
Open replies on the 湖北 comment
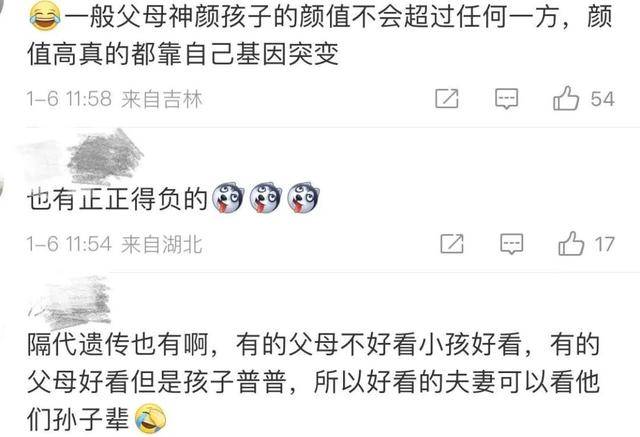click(x=511, y=244)
